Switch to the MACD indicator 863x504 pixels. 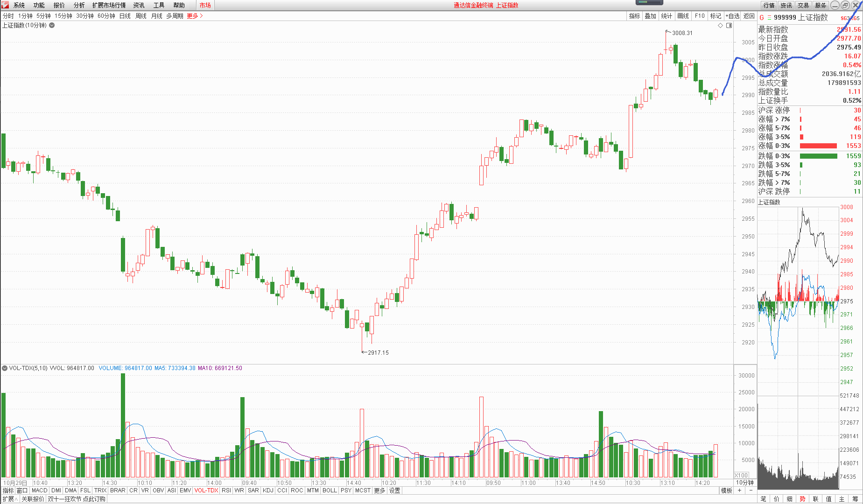39,490
